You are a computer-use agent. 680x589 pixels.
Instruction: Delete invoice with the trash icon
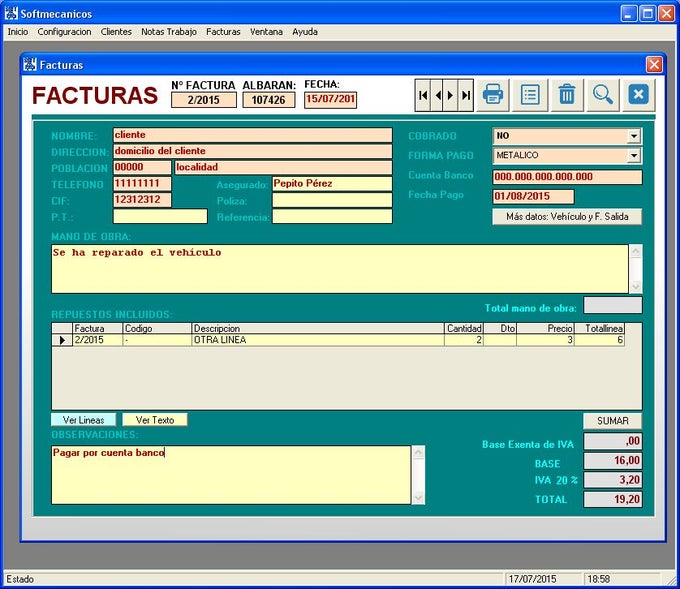pos(567,95)
